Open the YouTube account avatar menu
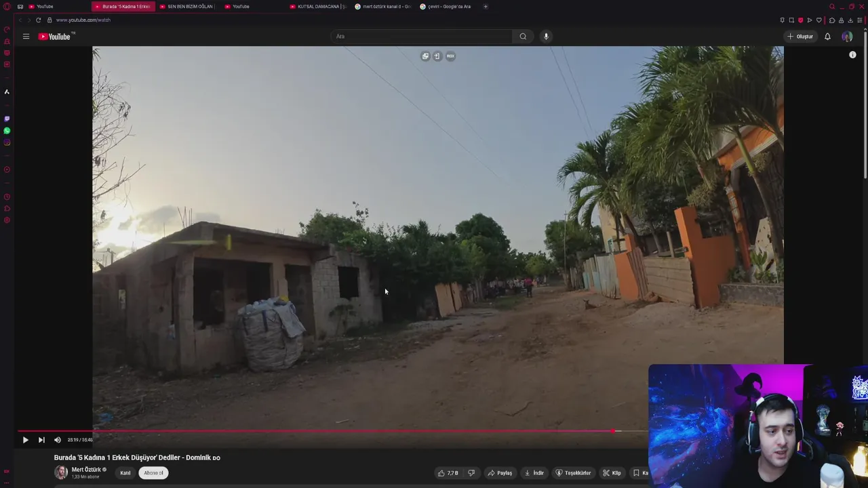Viewport: 868px width, 488px height. (x=847, y=37)
